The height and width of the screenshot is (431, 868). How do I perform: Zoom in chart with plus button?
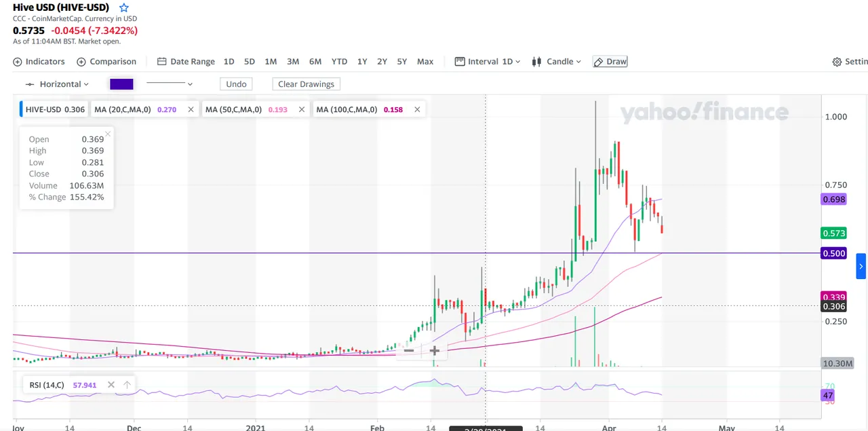(435, 351)
